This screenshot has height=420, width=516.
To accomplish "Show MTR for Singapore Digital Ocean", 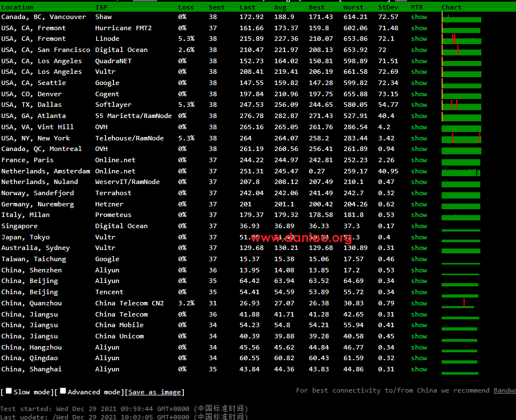I will (x=419, y=225).
